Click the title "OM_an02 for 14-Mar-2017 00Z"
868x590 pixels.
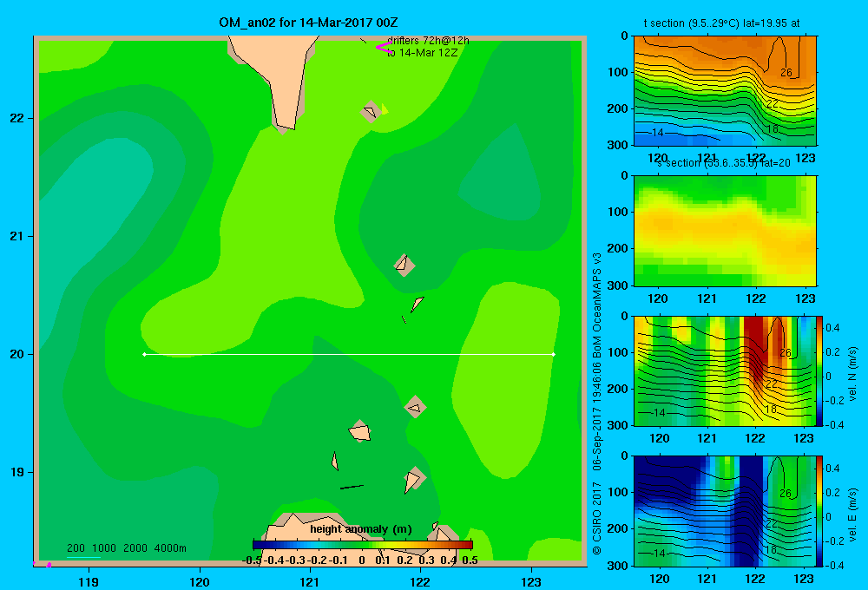tap(308, 23)
